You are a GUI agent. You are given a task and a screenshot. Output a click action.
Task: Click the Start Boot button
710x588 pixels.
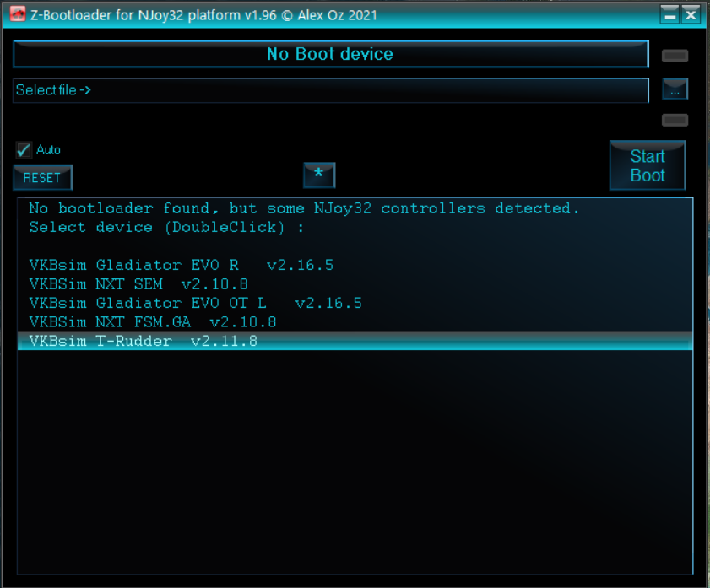[648, 165]
